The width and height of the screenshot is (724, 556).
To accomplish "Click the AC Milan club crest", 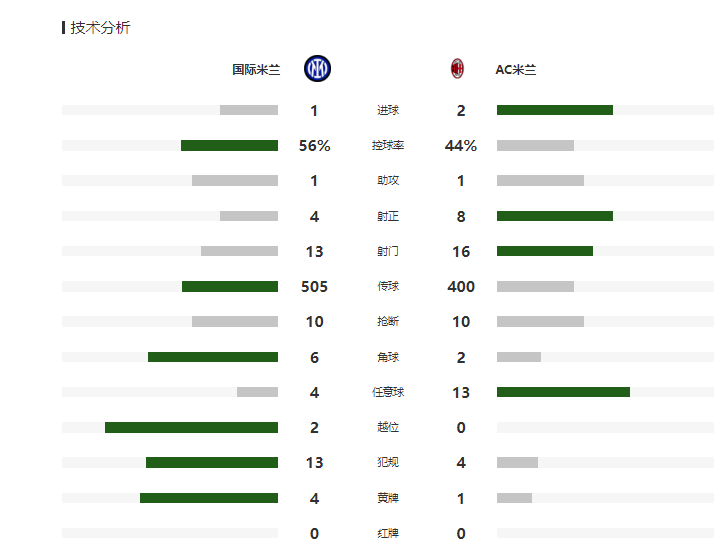I will coord(457,69).
